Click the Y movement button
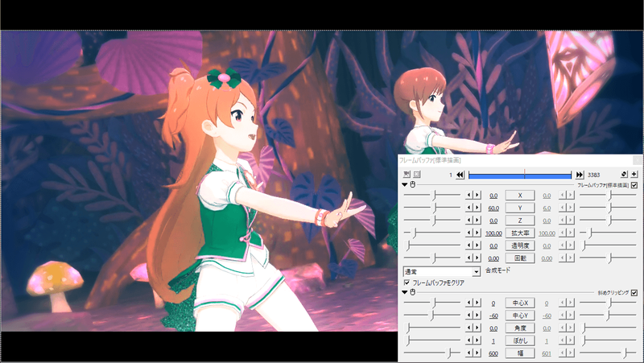Image resolution: width=644 pixels, height=363 pixels. point(520,208)
